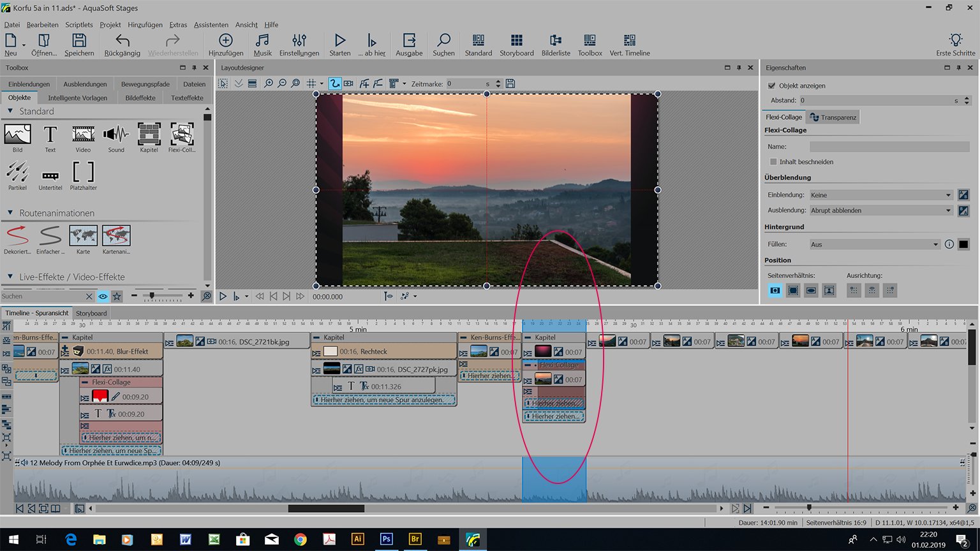This screenshot has width=980, height=551.
Task: Select the Karte route animation icon
Action: point(83,236)
